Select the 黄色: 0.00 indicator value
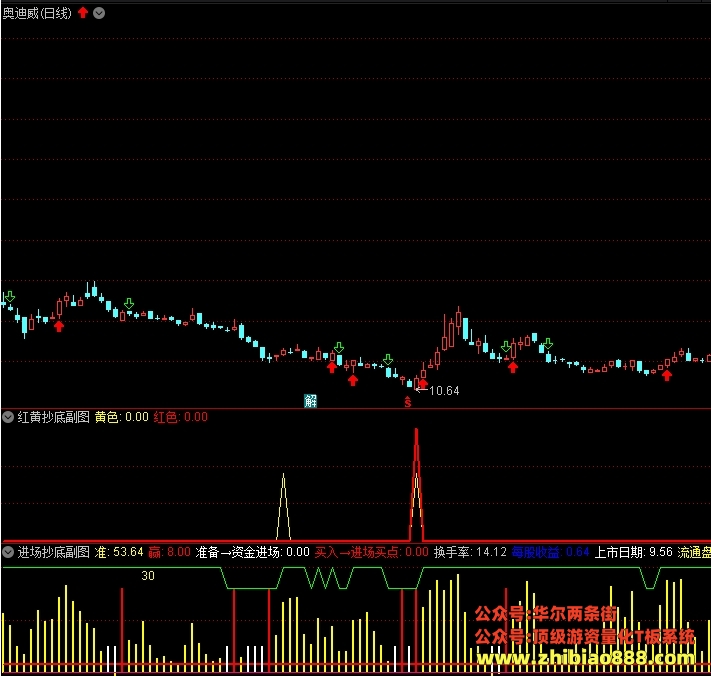This screenshot has width=711, height=676. pyautogui.click(x=122, y=417)
